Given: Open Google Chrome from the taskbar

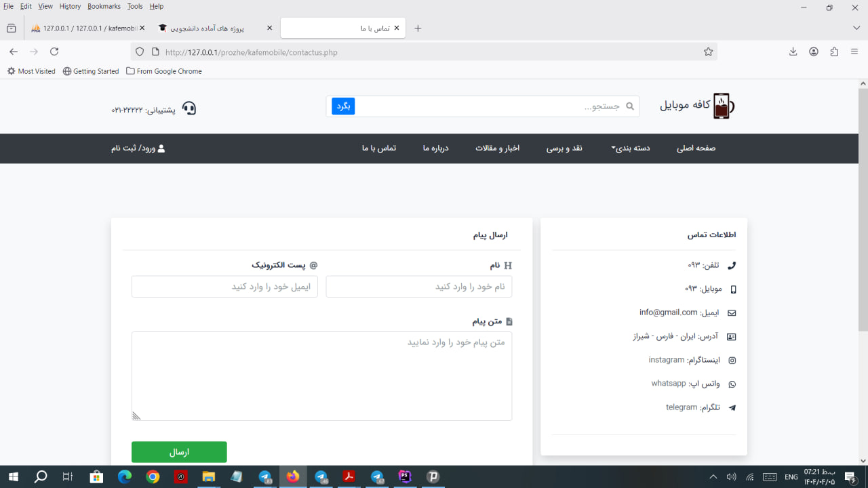Looking at the screenshot, I should (x=153, y=477).
